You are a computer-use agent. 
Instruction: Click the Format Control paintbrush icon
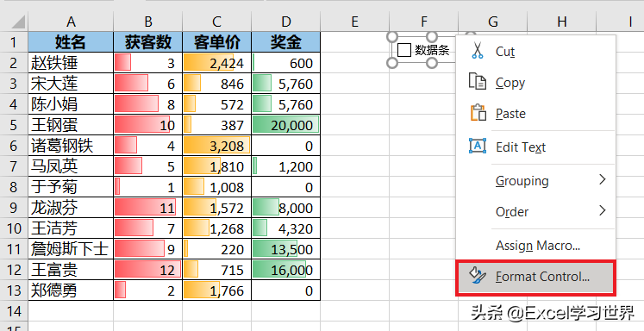478,277
